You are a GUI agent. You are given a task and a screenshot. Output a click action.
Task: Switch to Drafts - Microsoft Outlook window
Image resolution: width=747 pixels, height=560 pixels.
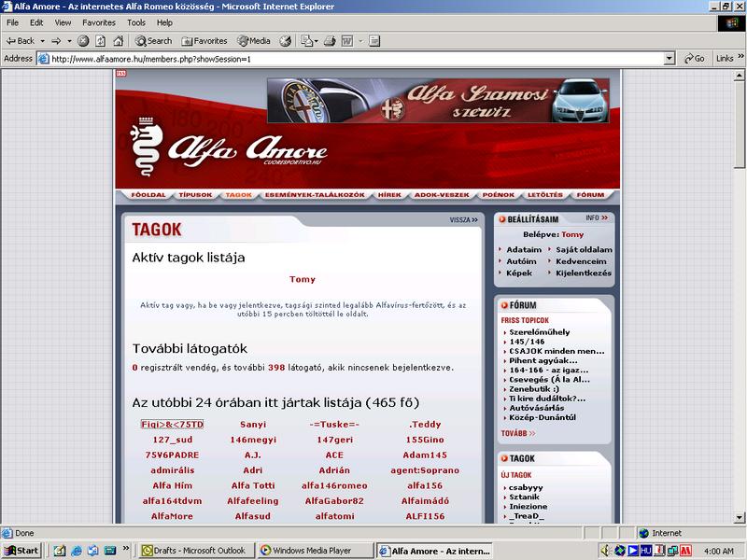click(x=197, y=551)
